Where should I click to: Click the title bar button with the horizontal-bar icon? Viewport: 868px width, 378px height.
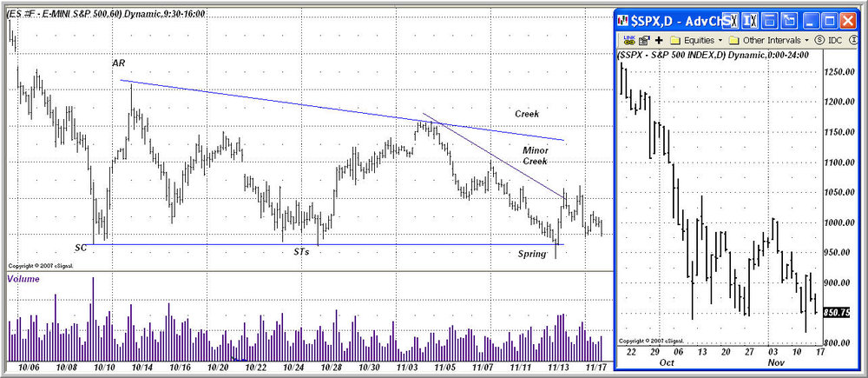(769, 21)
